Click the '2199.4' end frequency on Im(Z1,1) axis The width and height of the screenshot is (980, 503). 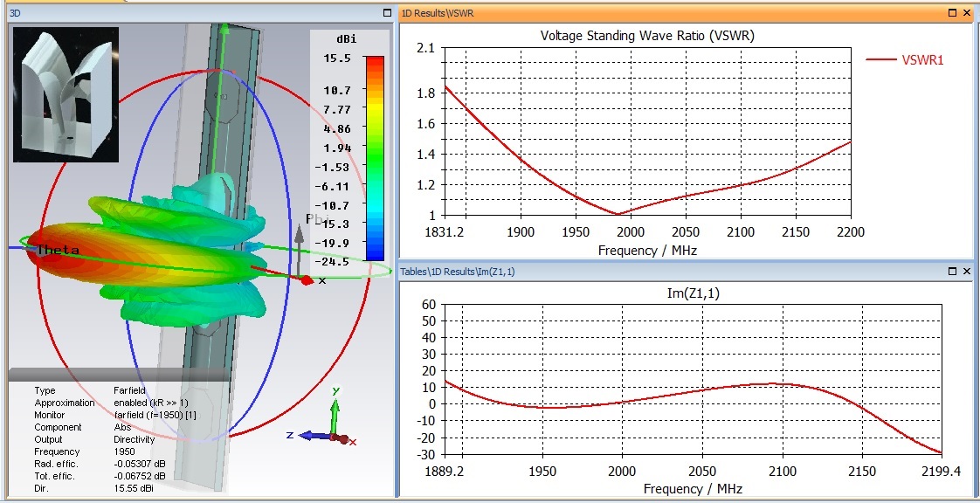(x=942, y=472)
